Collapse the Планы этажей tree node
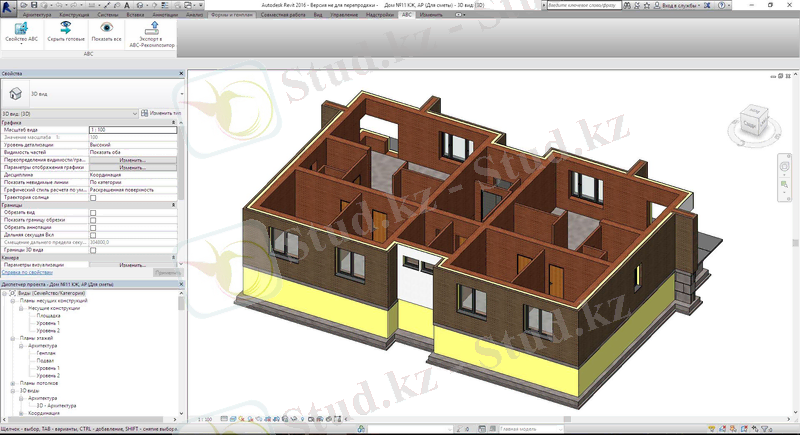Viewport: 800px width, 435px height. 13,340
